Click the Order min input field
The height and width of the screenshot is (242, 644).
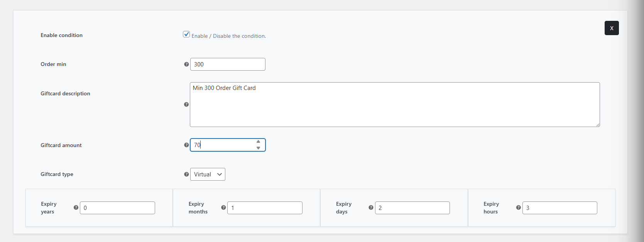point(228,64)
